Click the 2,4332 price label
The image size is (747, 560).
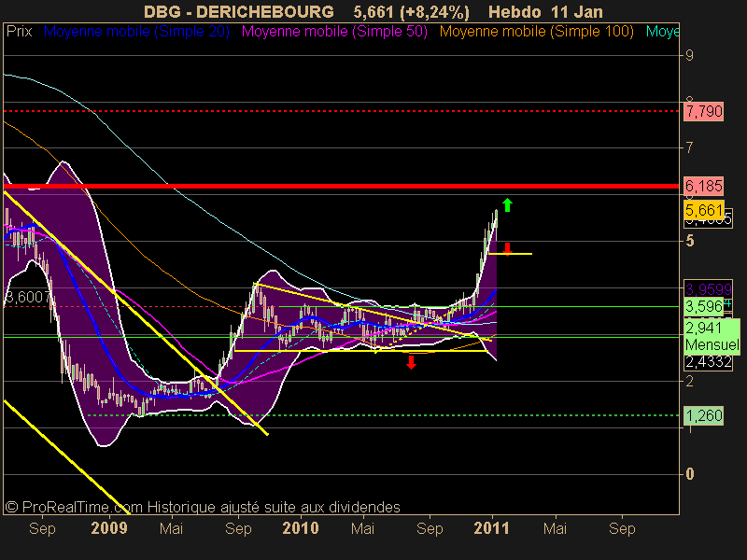point(708,362)
